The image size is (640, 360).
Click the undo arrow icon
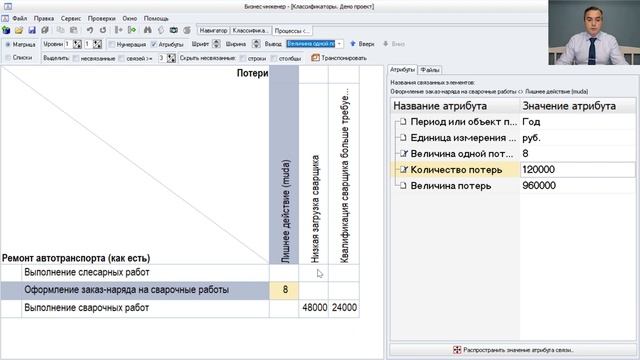(89, 30)
